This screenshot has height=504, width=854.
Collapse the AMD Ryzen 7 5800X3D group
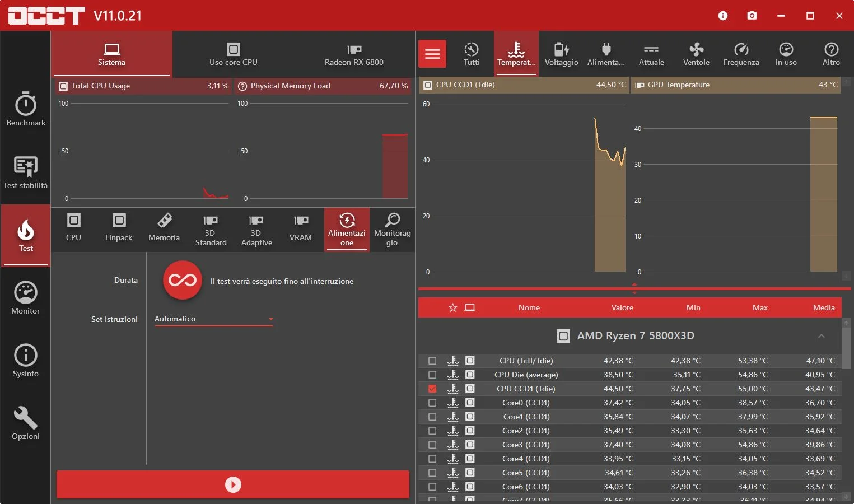click(822, 336)
